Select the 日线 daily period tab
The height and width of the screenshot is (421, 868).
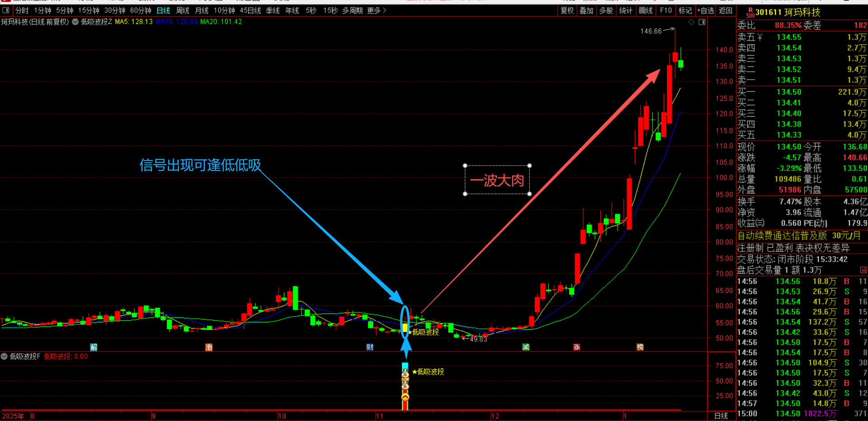pyautogui.click(x=163, y=10)
